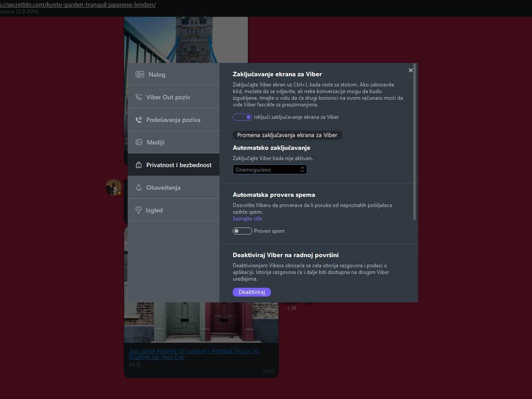Switch to the Obaveštenja settings tab
The image size is (532, 399).
click(164, 187)
